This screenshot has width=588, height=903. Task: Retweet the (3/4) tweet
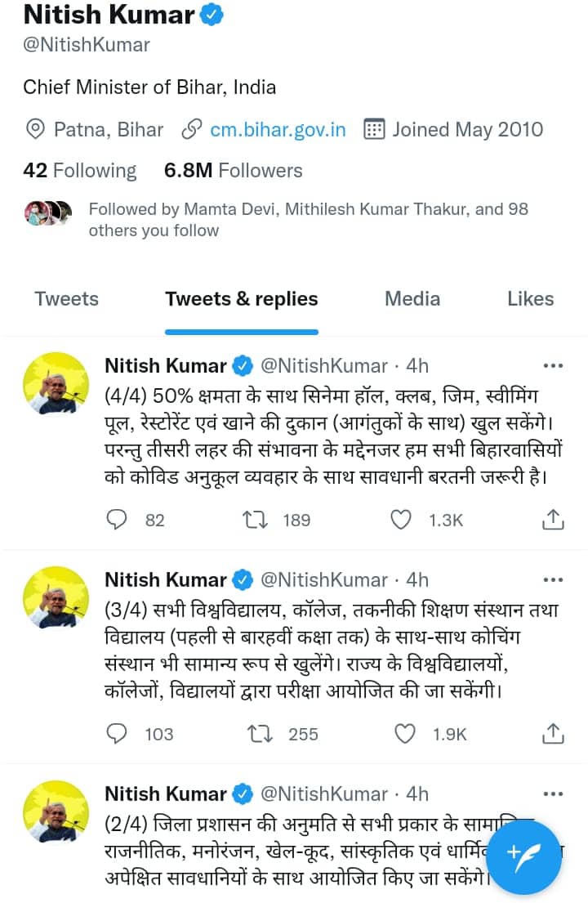tap(259, 734)
